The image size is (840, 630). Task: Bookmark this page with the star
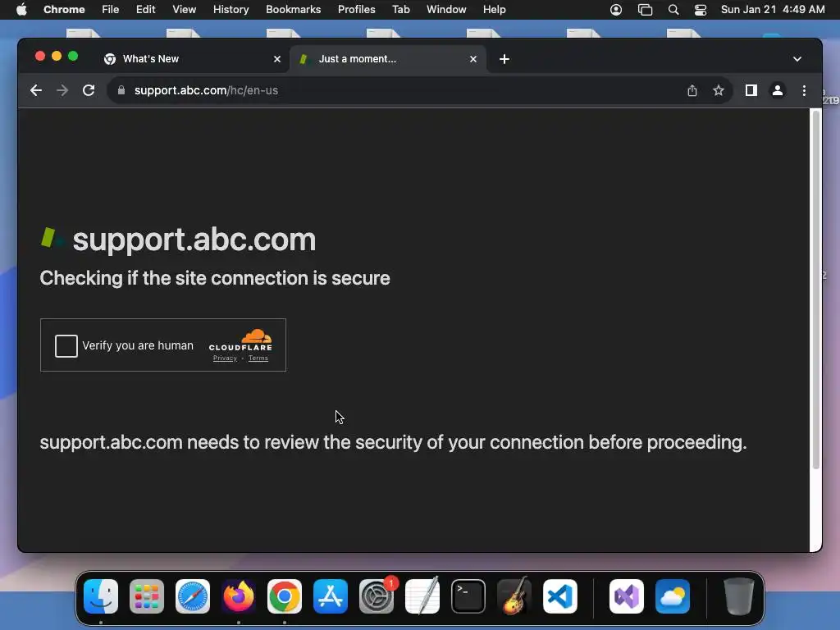point(719,90)
